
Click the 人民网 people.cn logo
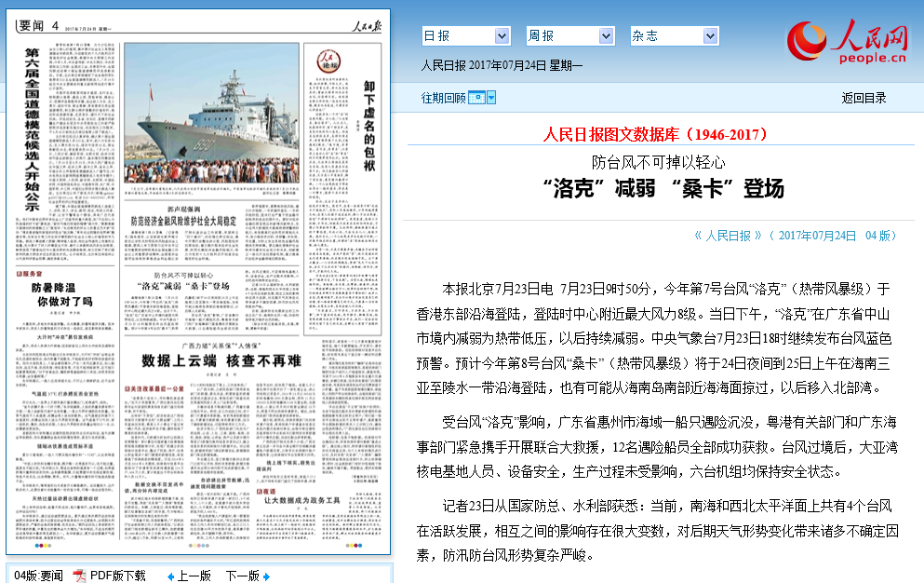848,41
